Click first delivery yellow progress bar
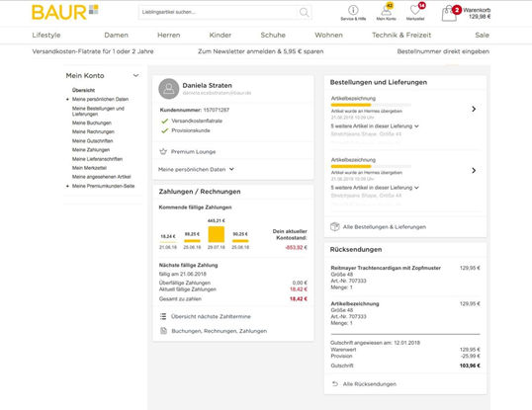 click(x=351, y=105)
